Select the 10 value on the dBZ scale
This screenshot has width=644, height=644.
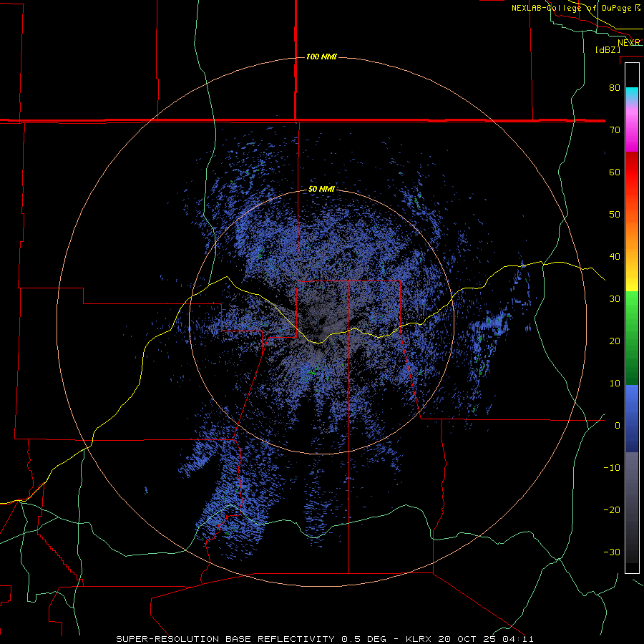click(x=615, y=384)
